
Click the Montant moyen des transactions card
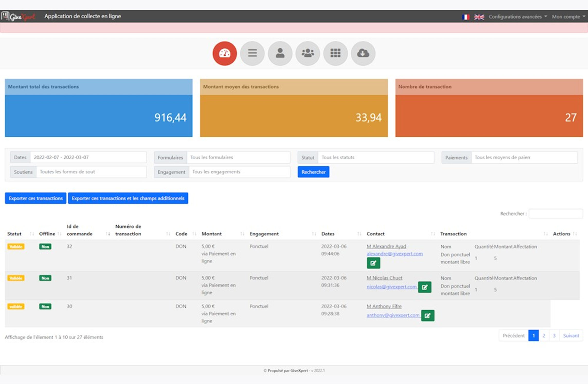[294, 108]
